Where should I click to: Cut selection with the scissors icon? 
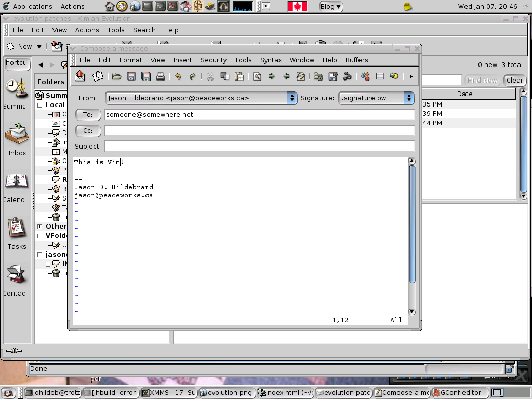[x=210, y=76]
